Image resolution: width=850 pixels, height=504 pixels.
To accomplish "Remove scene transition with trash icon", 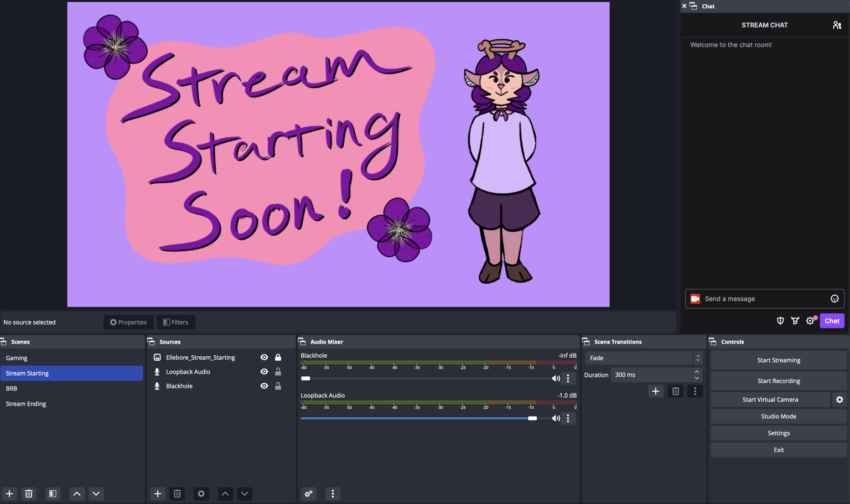I will click(676, 391).
